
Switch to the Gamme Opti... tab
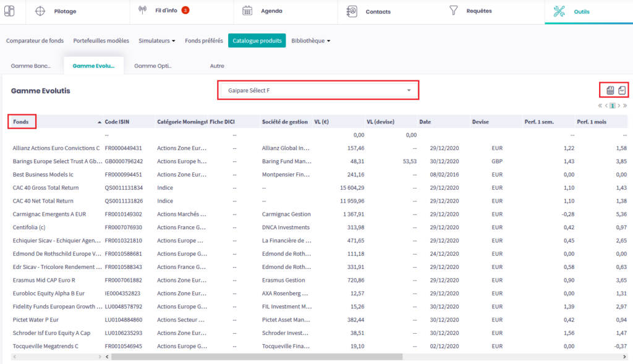coord(153,66)
